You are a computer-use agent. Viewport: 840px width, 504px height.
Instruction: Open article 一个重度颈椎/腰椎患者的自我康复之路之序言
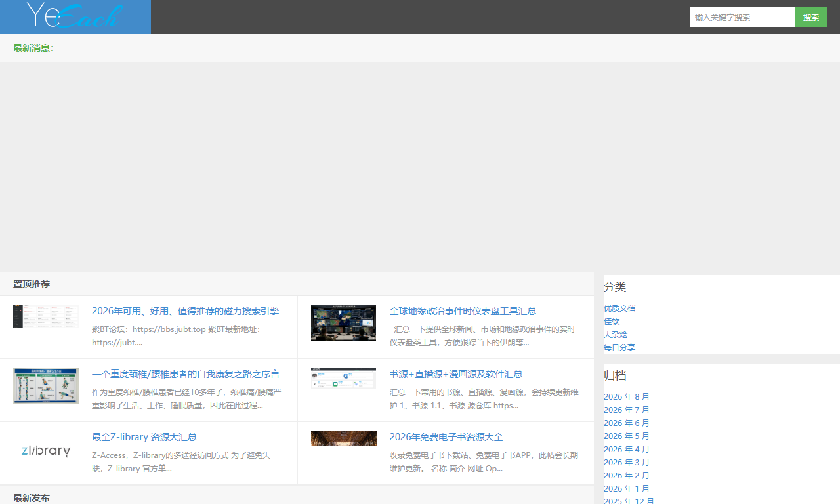click(x=186, y=374)
